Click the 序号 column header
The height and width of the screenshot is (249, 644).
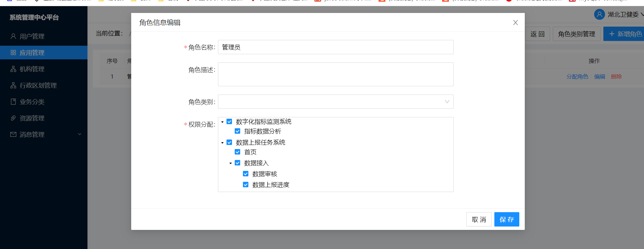tap(112, 61)
